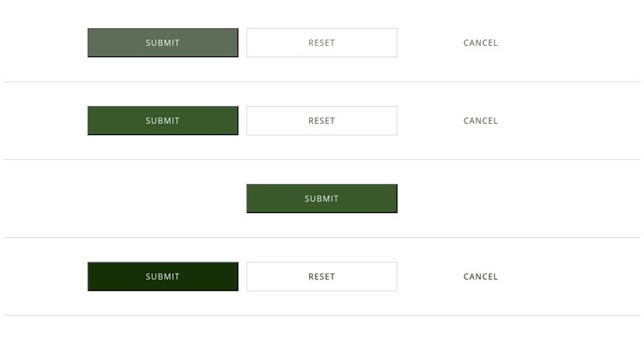The width and height of the screenshot is (644, 362).
Task: Select Cancel in the second button row
Action: pyautogui.click(x=481, y=121)
